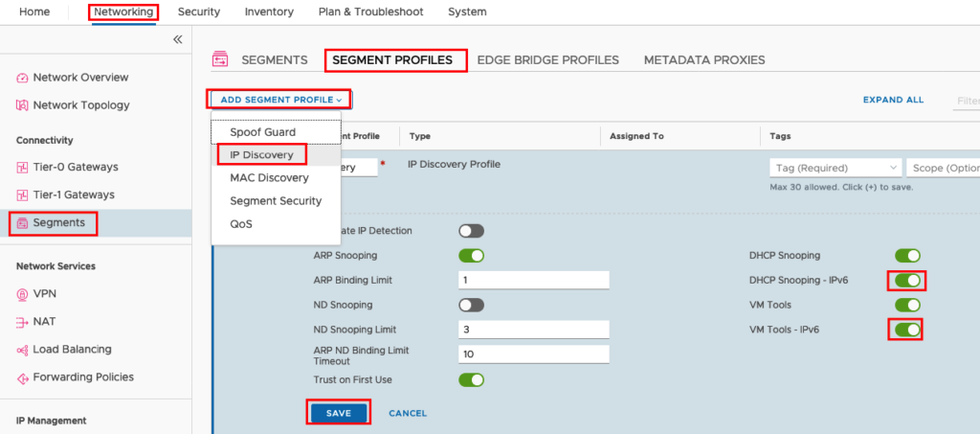Switch to Edge Bridge Profiles tab
980x434 pixels.
(547, 60)
